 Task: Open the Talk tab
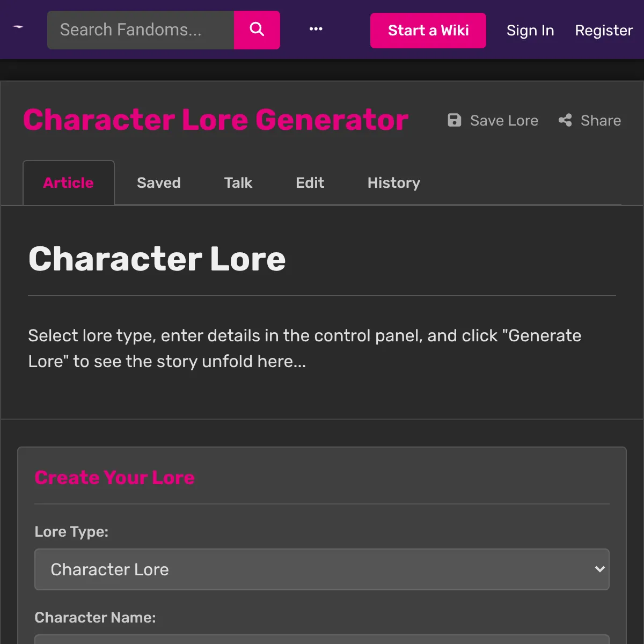coord(238,183)
